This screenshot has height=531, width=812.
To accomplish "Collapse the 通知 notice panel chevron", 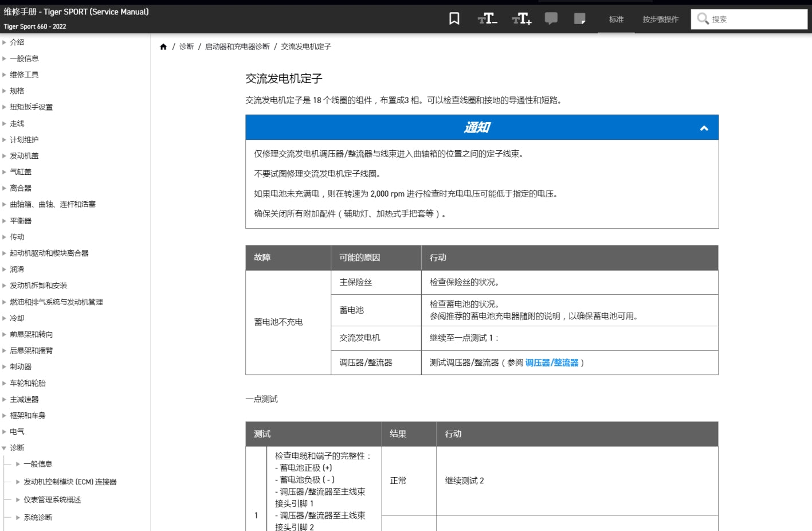I will click(703, 127).
